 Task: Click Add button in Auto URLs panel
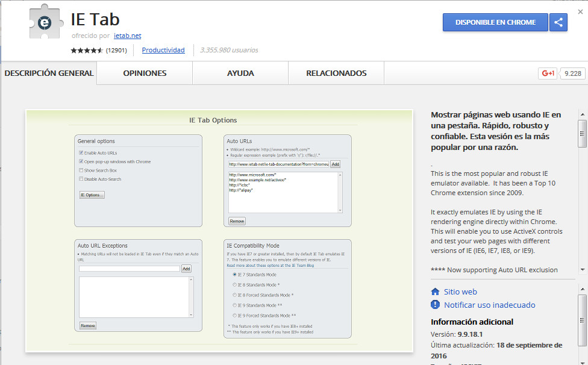click(335, 164)
